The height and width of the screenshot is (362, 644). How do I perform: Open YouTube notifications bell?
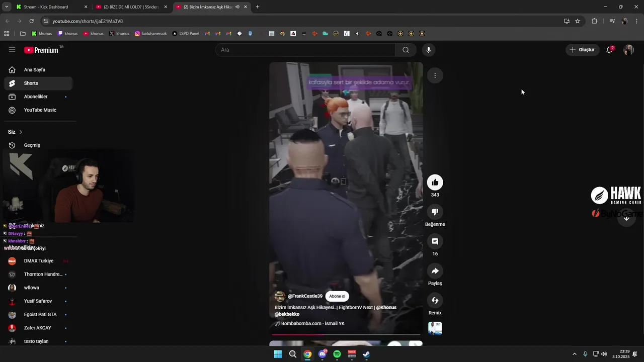coord(609,50)
